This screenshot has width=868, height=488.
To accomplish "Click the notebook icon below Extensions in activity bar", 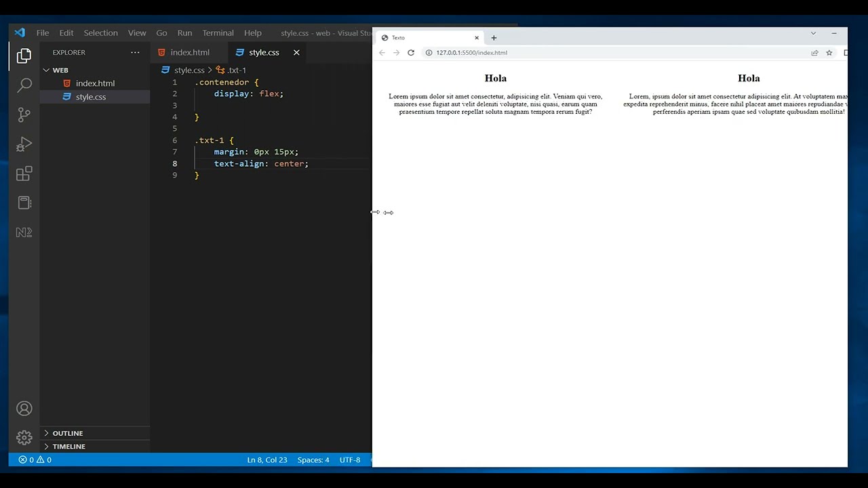I will 24,203.
